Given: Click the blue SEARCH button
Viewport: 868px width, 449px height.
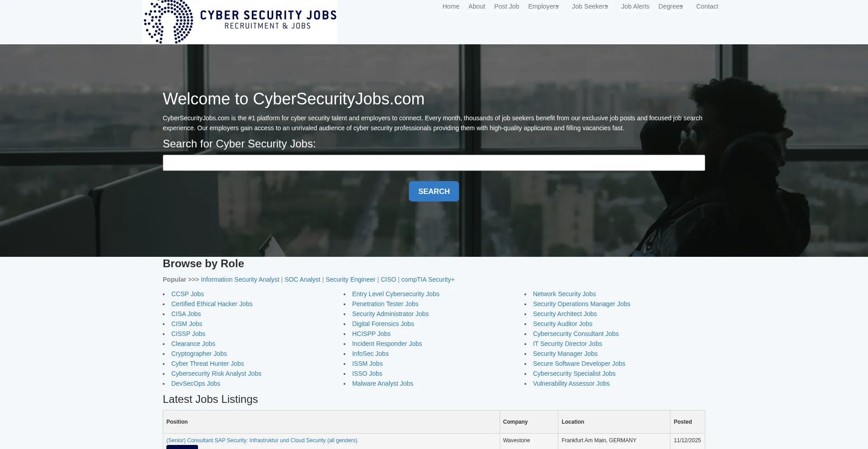Looking at the screenshot, I should pos(434,191).
